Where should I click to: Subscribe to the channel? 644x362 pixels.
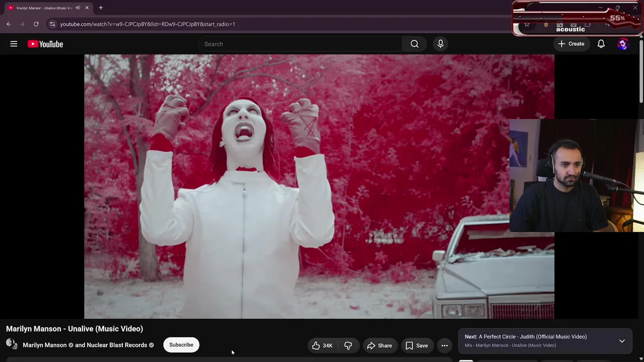181,345
